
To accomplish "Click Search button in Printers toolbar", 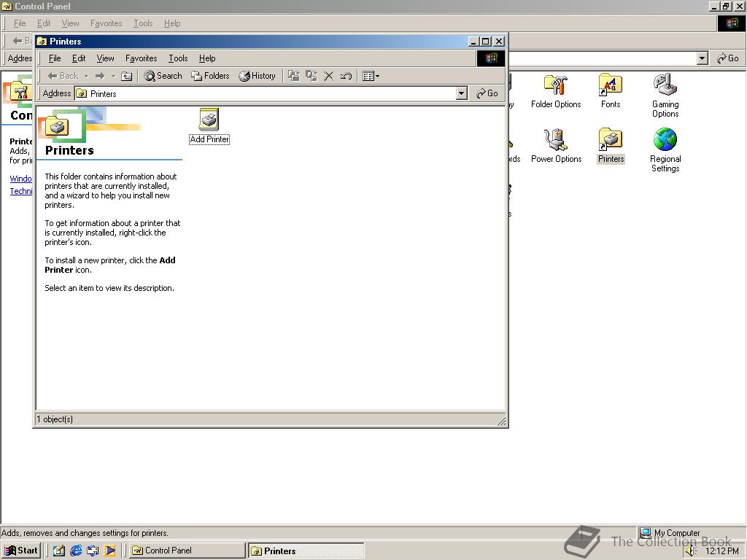I will click(x=163, y=76).
